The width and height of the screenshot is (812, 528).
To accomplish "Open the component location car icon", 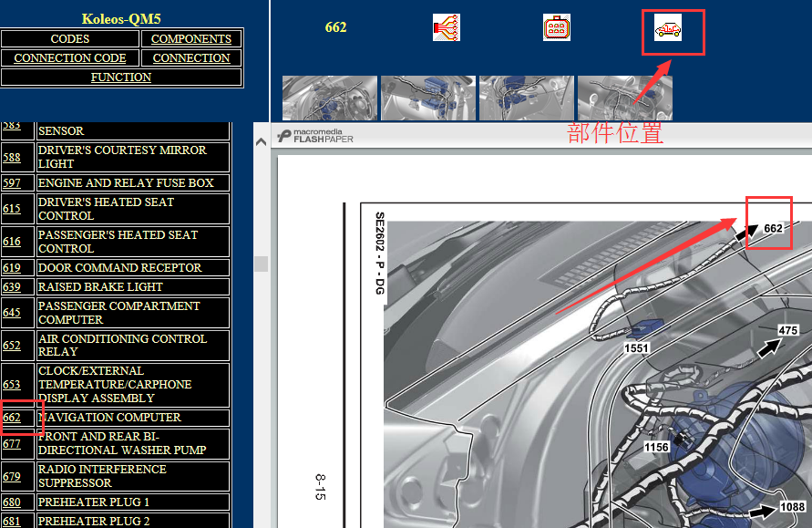I will click(x=668, y=27).
